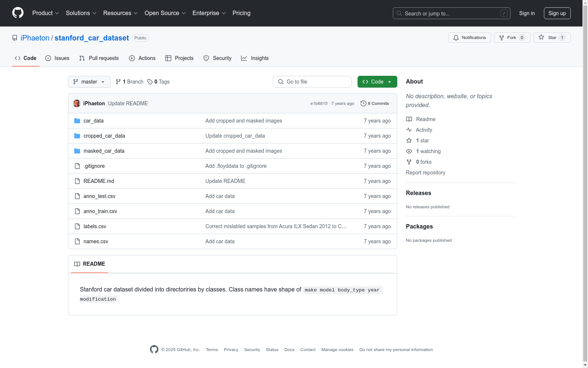Click the branch icon beside 1 Branch
588x368 pixels.
118,82
